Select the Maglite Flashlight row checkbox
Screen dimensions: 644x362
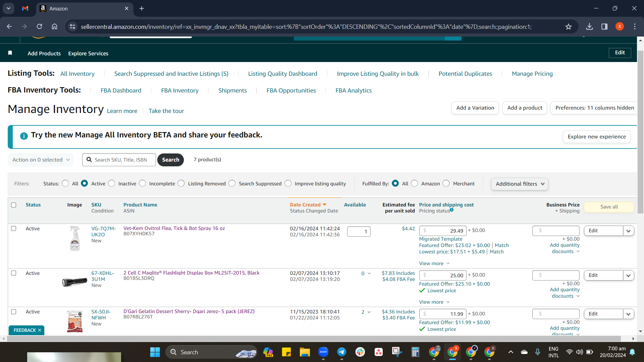pyautogui.click(x=14, y=273)
